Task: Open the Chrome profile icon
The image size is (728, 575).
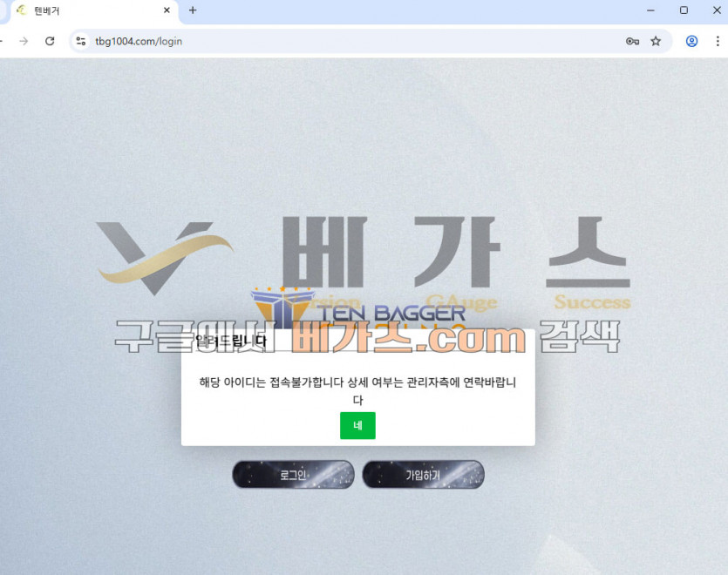Action: (691, 41)
